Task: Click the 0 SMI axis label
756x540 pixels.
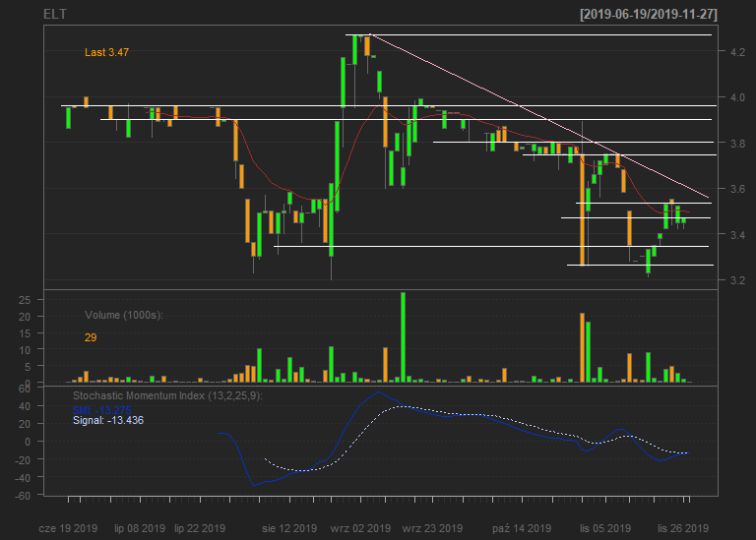Action: 28,442
